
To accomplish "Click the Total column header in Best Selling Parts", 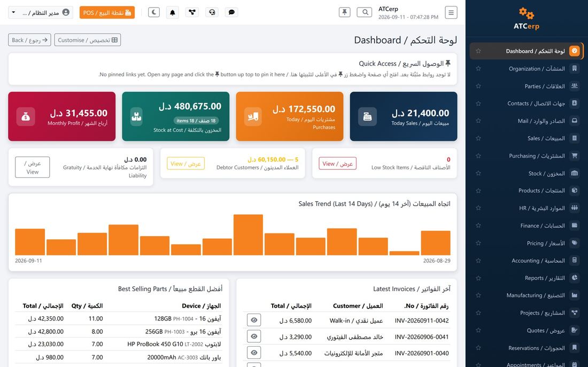I will [x=43, y=306].
